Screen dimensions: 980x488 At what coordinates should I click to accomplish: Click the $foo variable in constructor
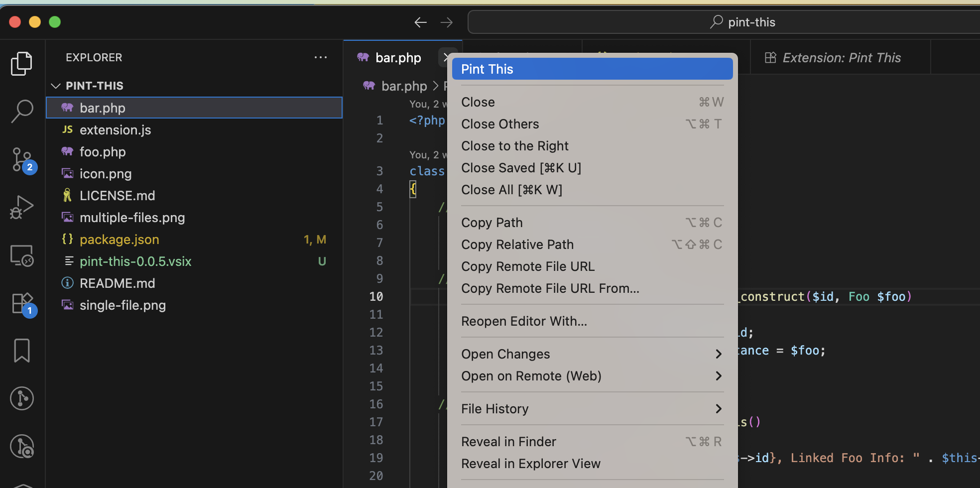tap(891, 296)
